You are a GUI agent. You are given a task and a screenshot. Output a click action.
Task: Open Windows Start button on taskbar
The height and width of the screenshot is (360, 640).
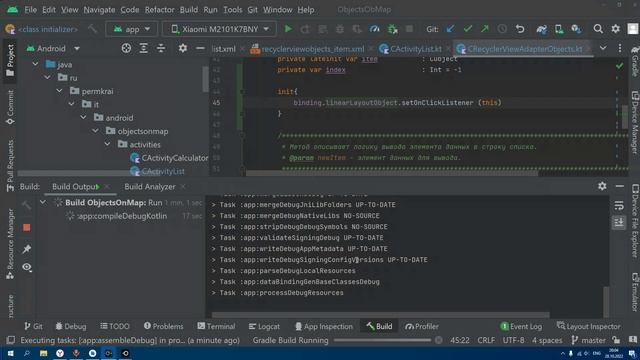pos(10,353)
